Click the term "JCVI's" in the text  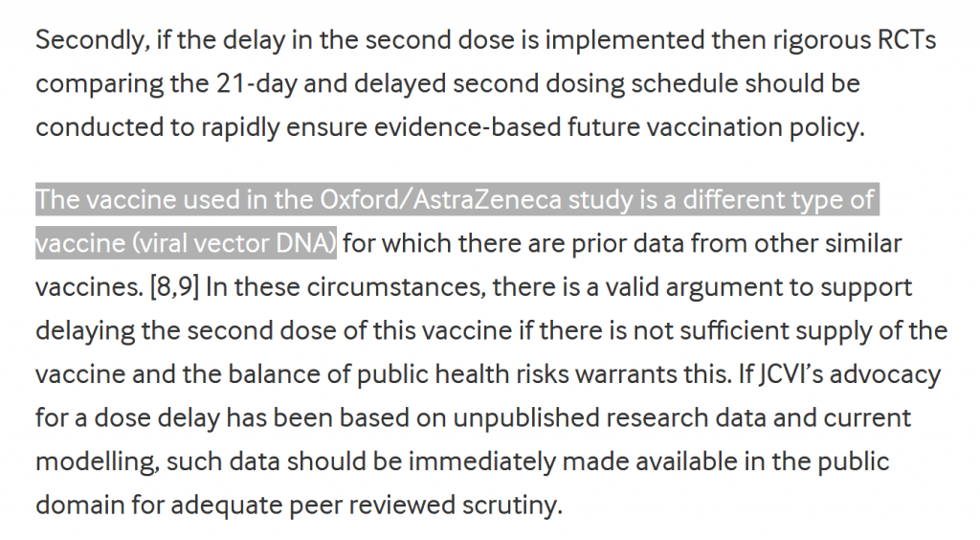point(790,373)
